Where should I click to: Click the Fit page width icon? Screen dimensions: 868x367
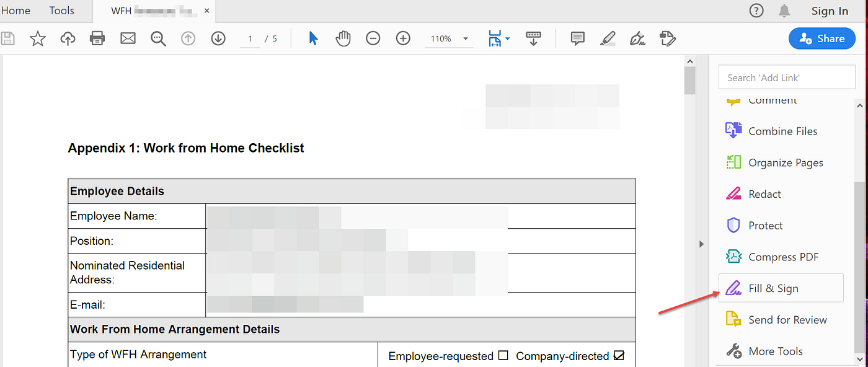click(495, 38)
